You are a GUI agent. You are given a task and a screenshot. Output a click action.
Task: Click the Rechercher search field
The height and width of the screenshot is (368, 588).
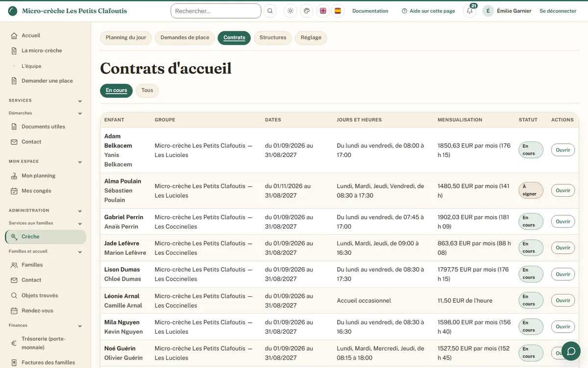click(216, 11)
